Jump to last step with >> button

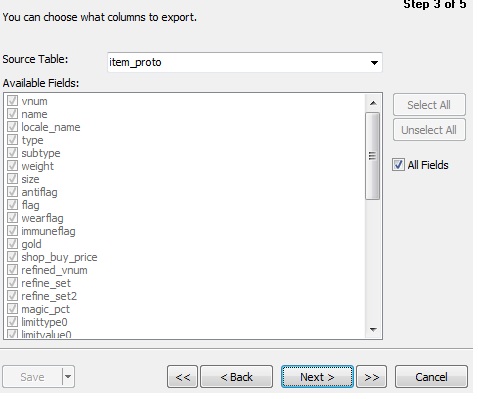click(371, 377)
